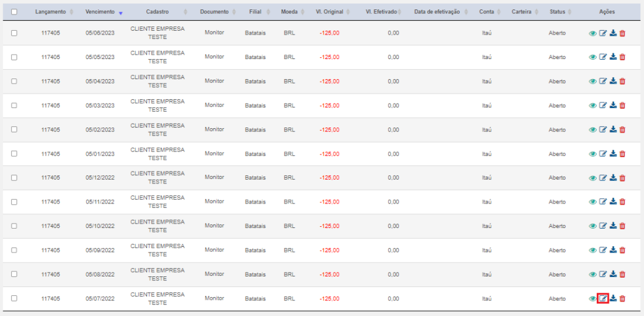Screen dimensions: 644x316
Task: Edit the entry due 05/07/2022
Action: [x=603, y=299]
